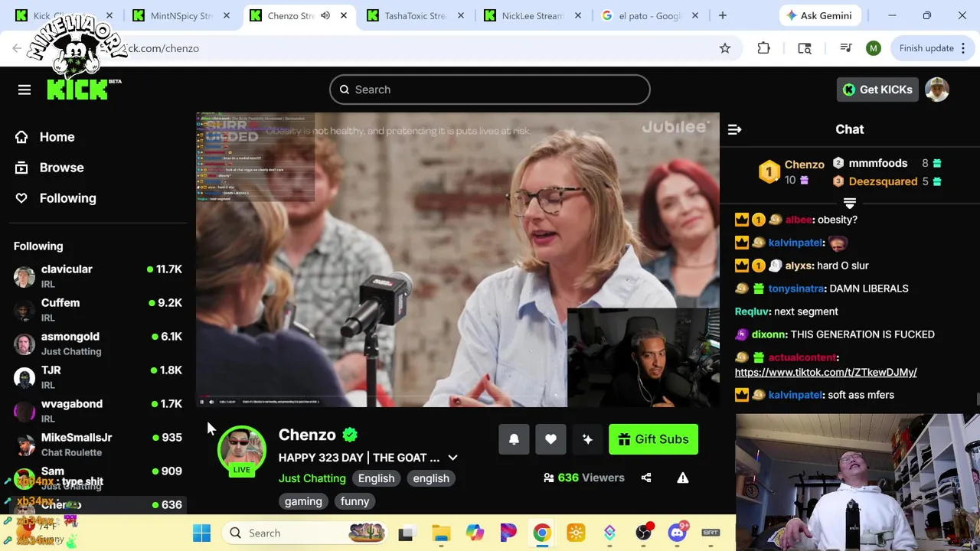Select the funny tag
Image resolution: width=980 pixels, height=551 pixels.
(354, 501)
